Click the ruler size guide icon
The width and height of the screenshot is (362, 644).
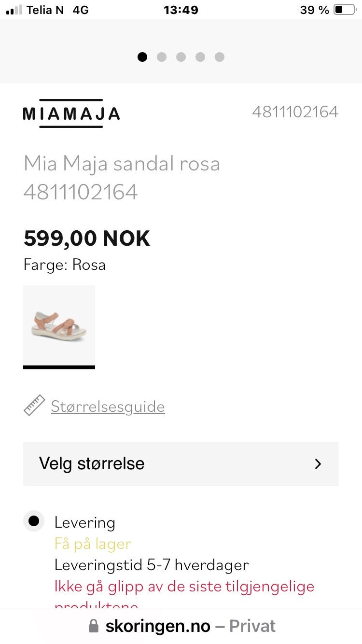tap(34, 406)
